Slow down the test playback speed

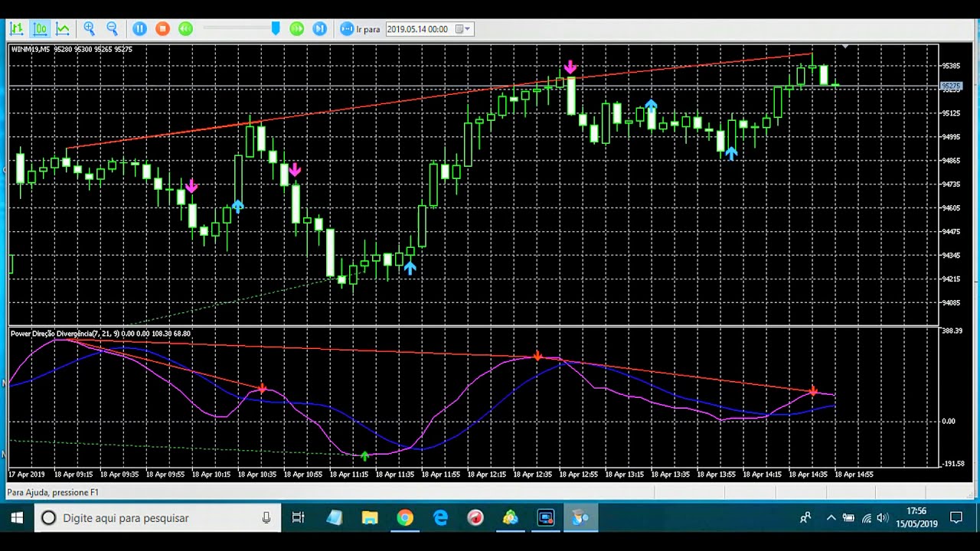(185, 29)
